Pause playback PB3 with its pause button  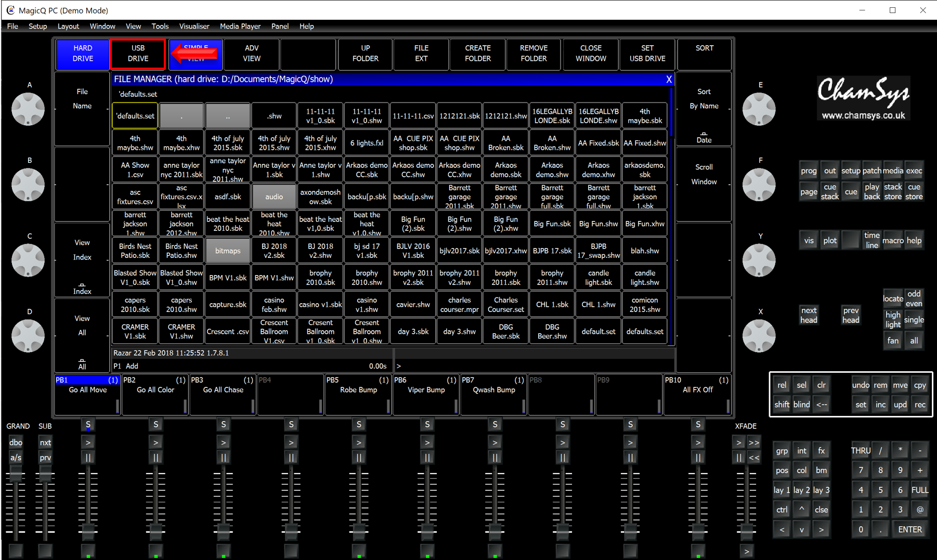click(x=224, y=458)
